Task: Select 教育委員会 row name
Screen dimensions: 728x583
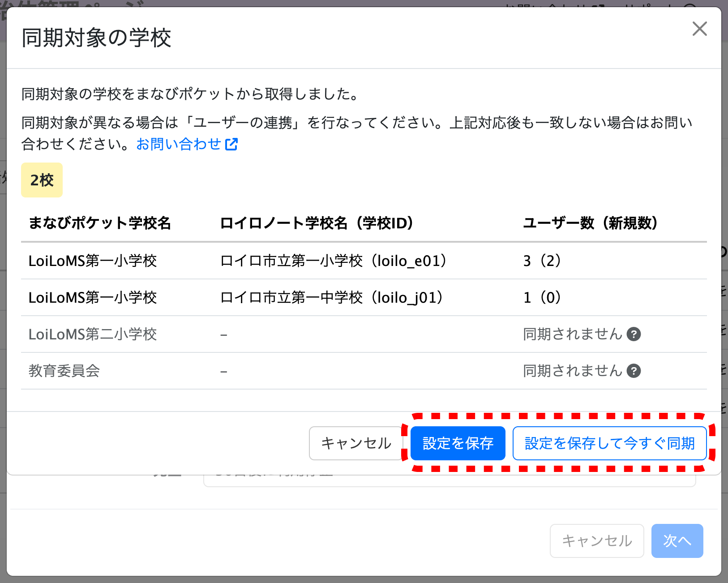Action: click(x=64, y=371)
